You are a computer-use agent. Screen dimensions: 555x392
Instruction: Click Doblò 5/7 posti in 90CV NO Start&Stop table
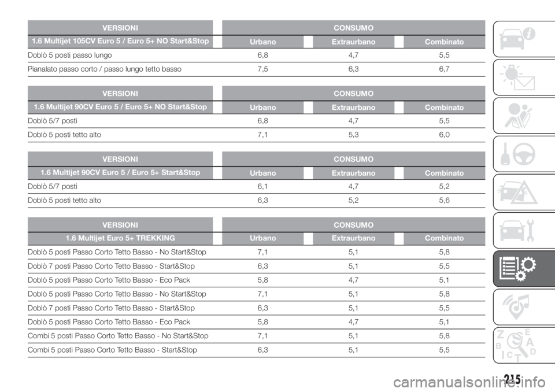53,121
